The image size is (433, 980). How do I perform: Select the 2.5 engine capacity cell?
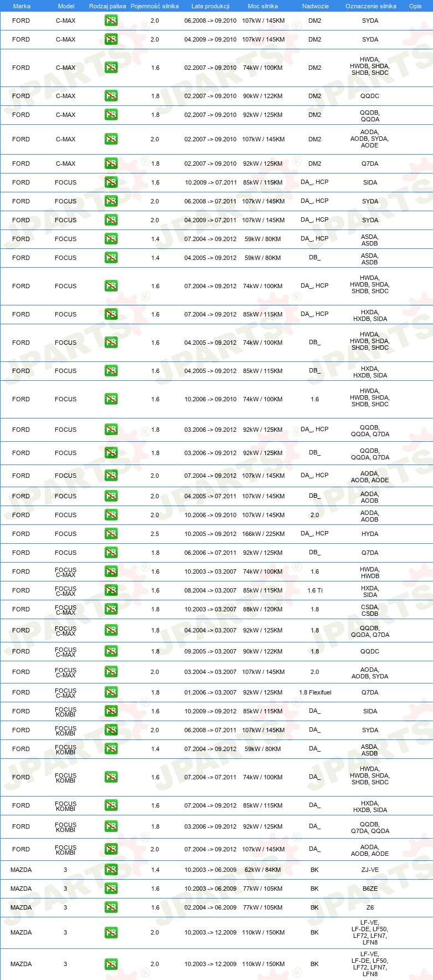coord(155,534)
